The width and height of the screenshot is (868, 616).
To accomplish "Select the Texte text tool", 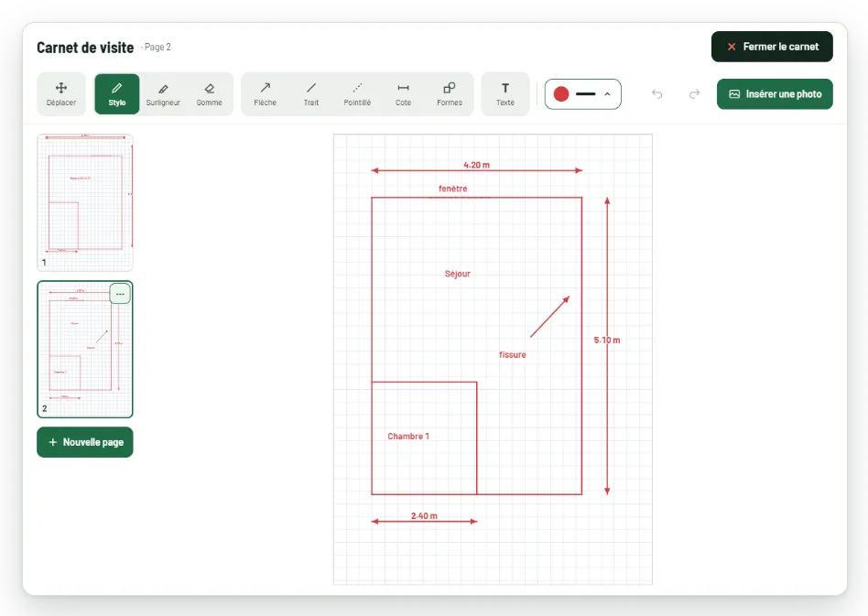I will tap(505, 94).
